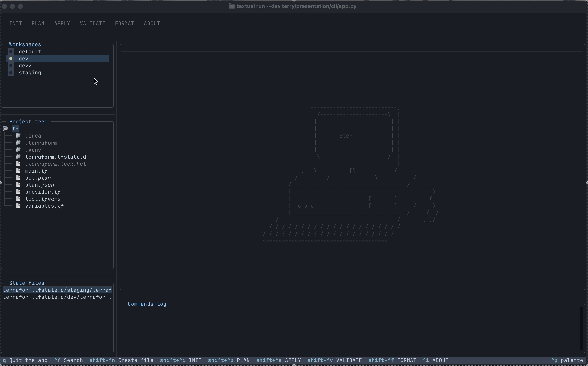Click shift+^i INIT in footer
Viewport: 588px width, 366px height.
pos(181,360)
